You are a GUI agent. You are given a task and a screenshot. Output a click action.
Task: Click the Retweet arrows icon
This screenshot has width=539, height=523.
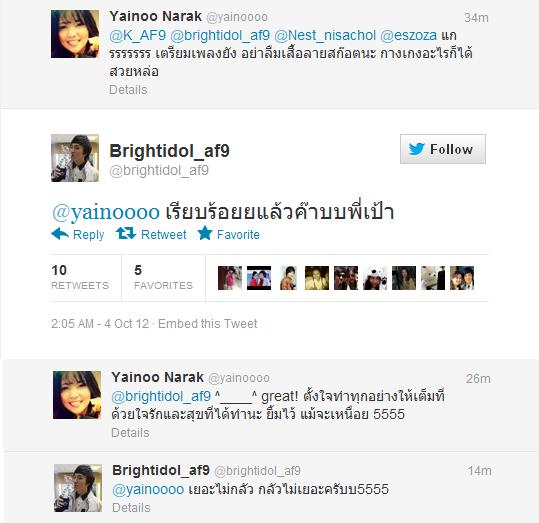tap(126, 233)
